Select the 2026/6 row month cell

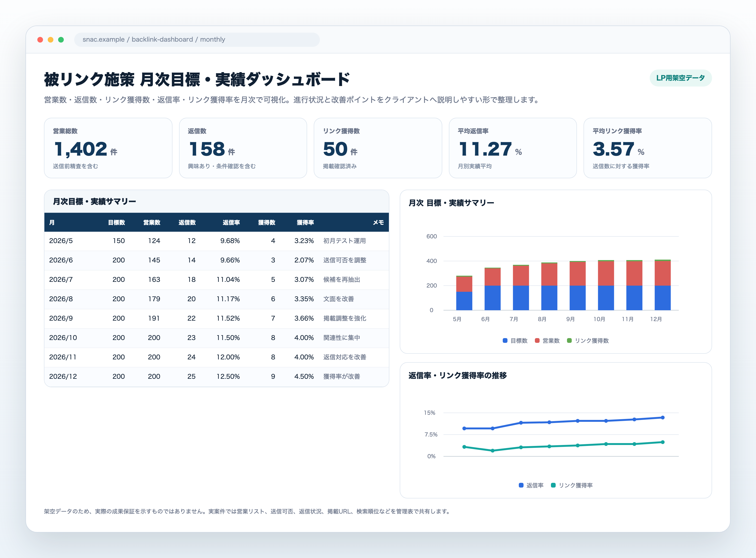61,260
